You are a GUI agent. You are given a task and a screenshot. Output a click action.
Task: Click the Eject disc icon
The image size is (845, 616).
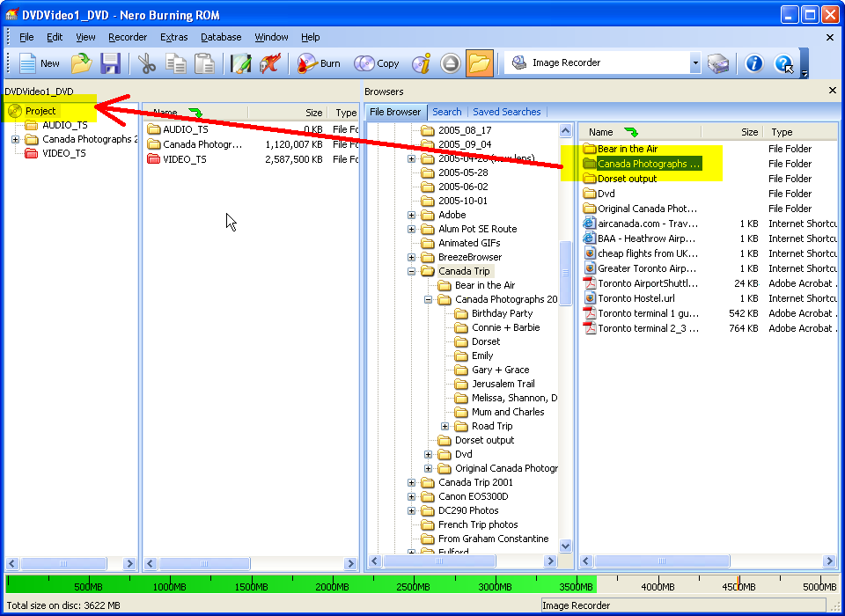450,63
